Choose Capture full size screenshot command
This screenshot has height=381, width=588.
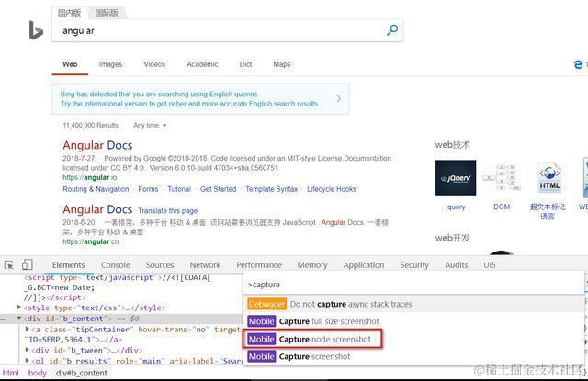pyautogui.click(x=413, y=321)
